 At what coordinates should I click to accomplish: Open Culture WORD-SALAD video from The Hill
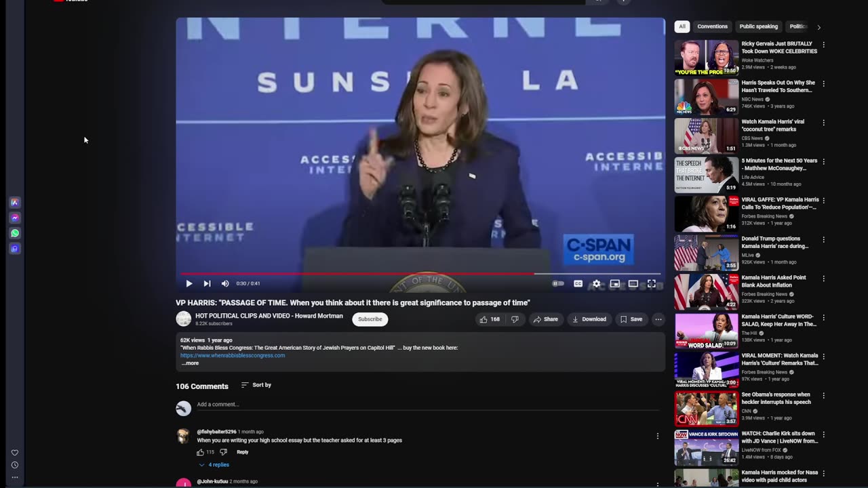(706, 331)
